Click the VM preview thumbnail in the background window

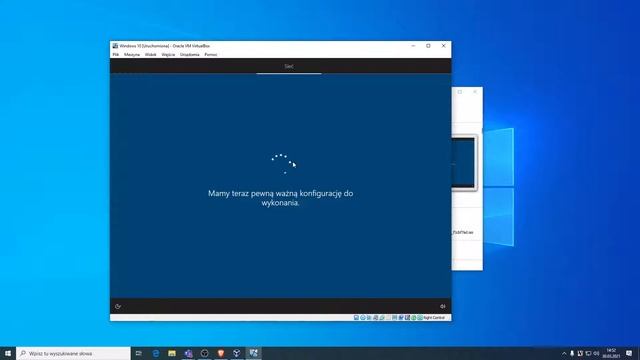464,163
